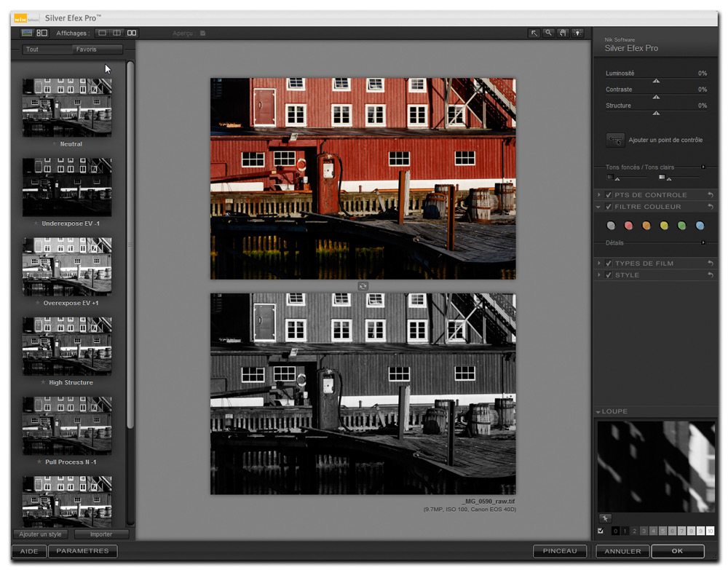
Task: Uncheck the Pts de Controle checkbox
Action: pos(608,195)
